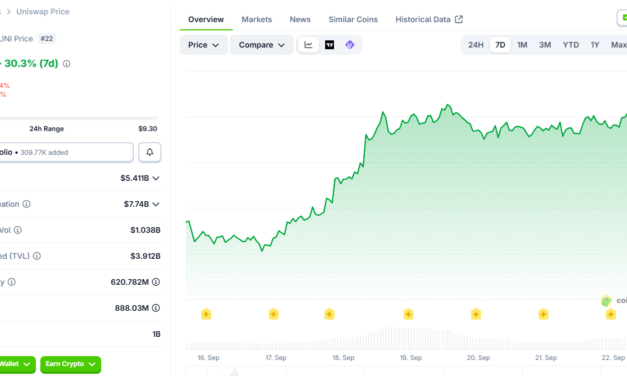Image resolution: width=627 pixels, height=376 pixels.
Task: Click the $1.038B volume value
Action: click(145, 230)
